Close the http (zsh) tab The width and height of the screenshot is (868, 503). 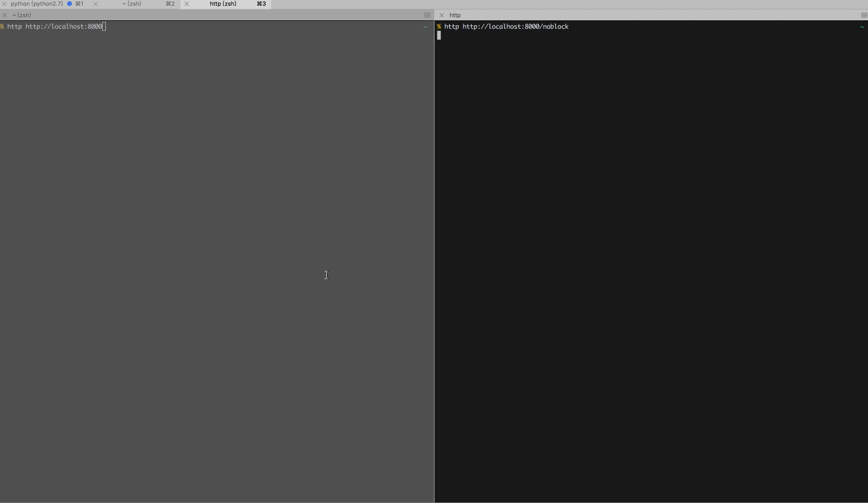(187, 4)
